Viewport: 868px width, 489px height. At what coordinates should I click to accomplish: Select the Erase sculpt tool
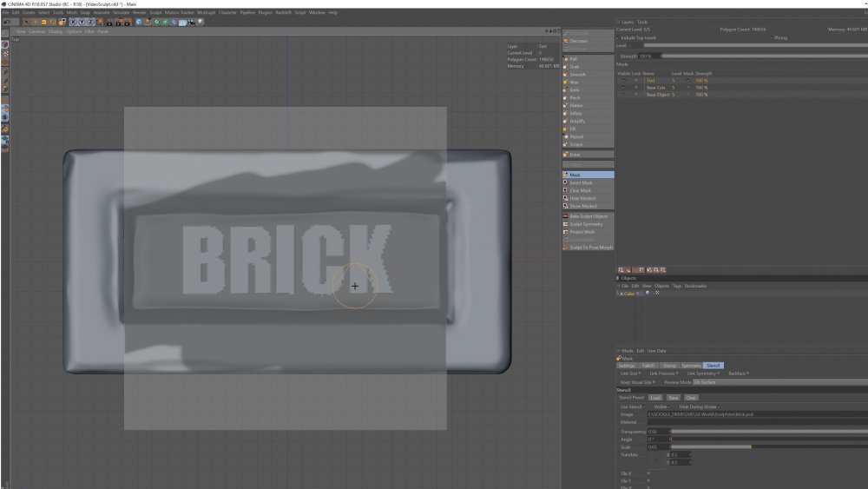(x=588, y=155)
